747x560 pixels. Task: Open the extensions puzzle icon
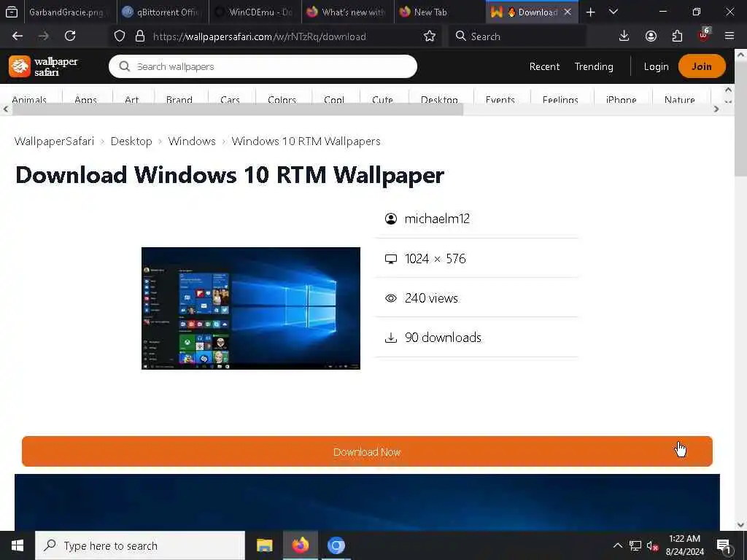click(677, 36)
